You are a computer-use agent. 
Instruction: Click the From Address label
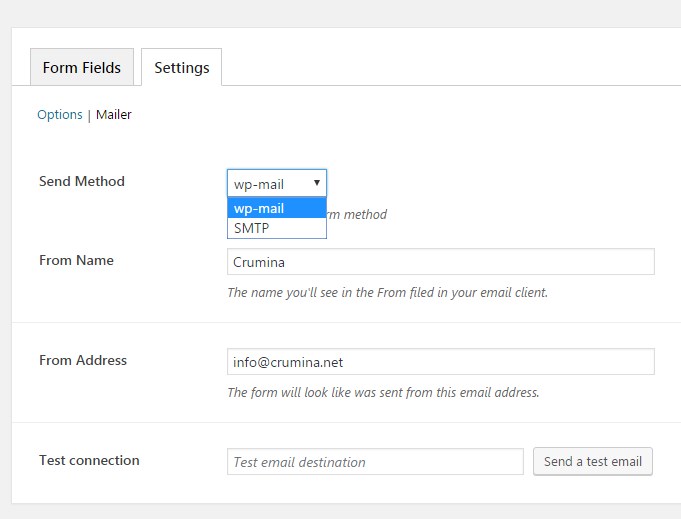[83, 361]
